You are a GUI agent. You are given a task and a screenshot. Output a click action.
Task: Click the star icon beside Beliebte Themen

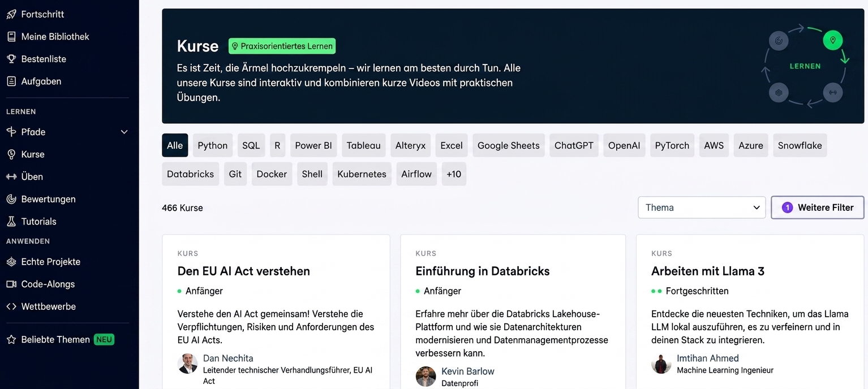click(11, 340)
